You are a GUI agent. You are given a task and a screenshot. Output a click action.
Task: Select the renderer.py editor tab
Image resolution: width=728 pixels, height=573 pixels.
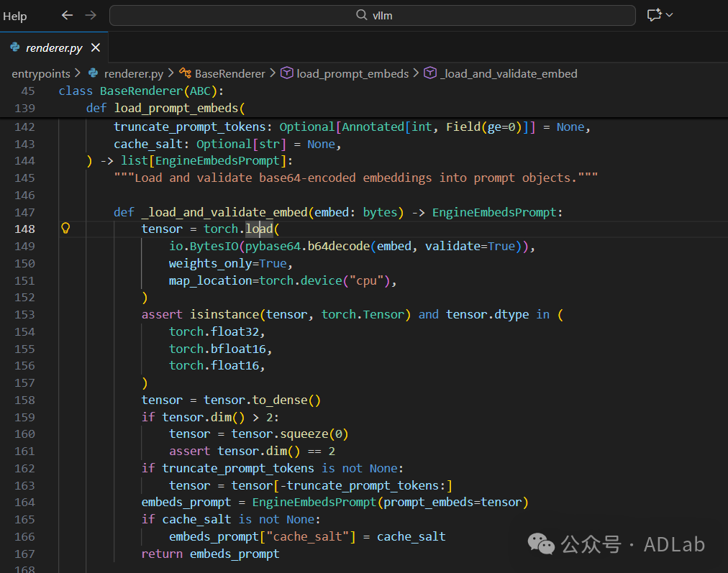click(53, 48)
